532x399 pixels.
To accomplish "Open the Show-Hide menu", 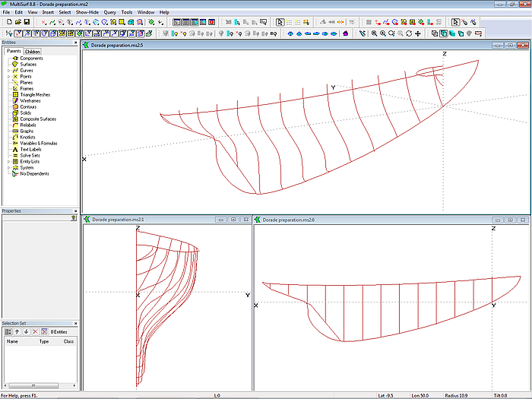I will click(x=86, y=13).
